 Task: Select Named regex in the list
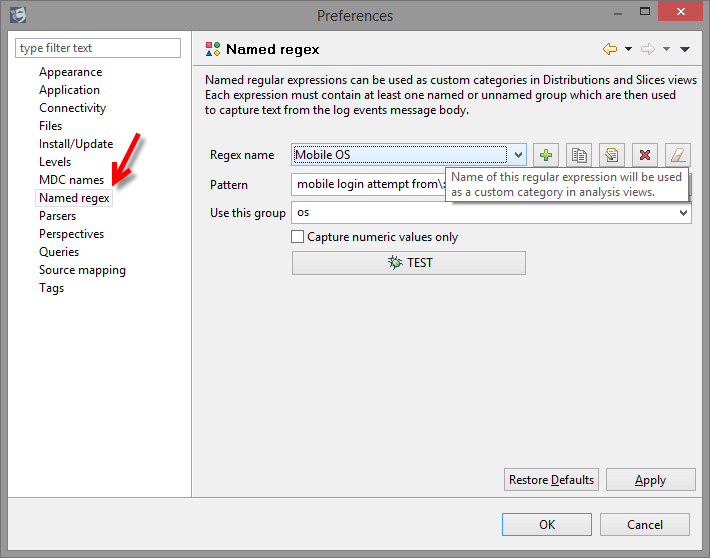pos(74,198)
